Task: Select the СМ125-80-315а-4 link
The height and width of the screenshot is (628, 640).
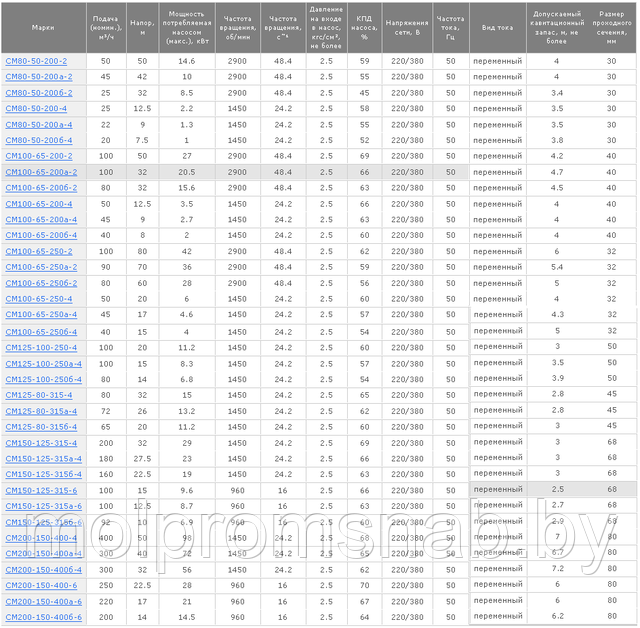Action: tap(41, 411)
